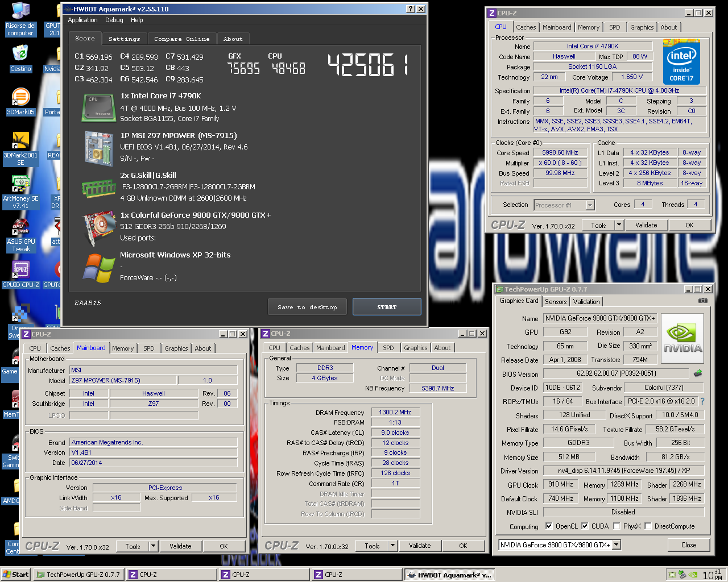Open the Compare Online tab in Aquamark

click(x=181, y=39)
